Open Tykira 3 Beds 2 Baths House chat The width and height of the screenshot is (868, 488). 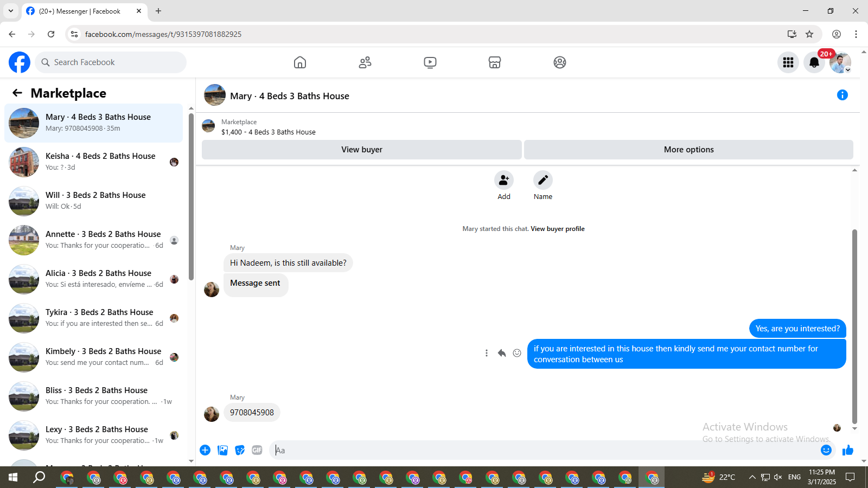click(x=93, y=318)
